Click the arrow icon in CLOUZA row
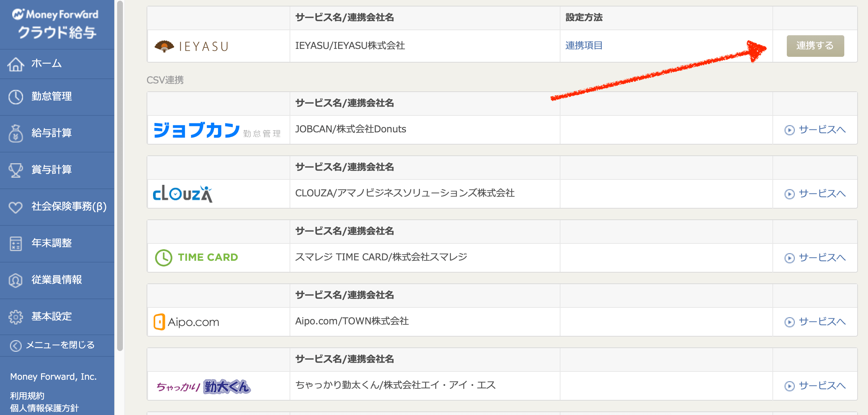 click(789, 194)
